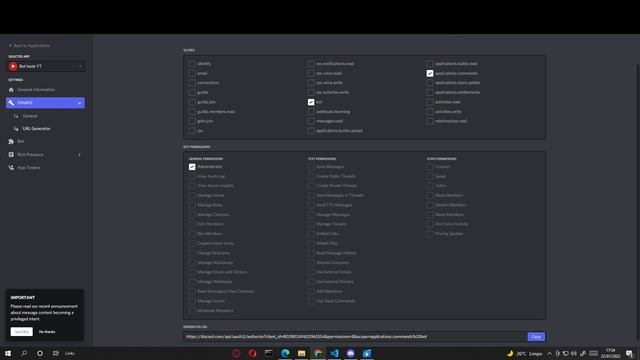Open taskbar search magnifier
Viewport: 640px width, 360px height.
pos(24,353)
